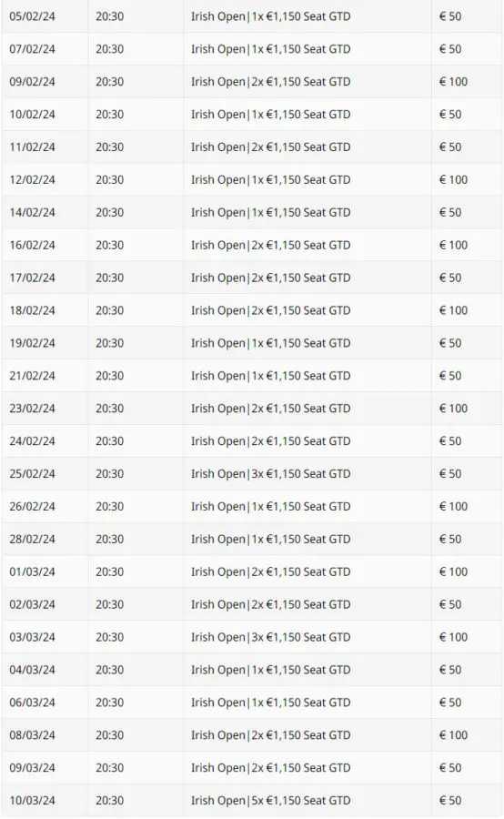The width and height of the screenshot is (504, 819).
Task: Click the 08/03/24 date cell
Action: 33,735
